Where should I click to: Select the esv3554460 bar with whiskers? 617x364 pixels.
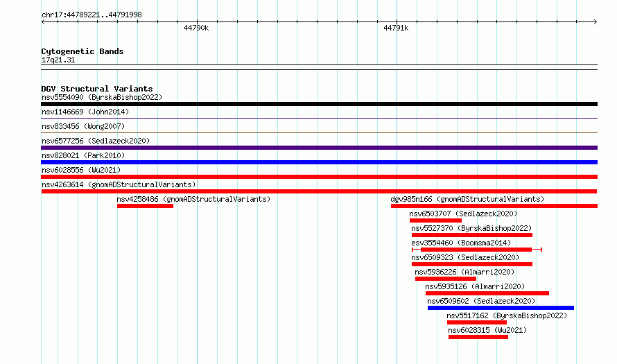click(477, 250)
